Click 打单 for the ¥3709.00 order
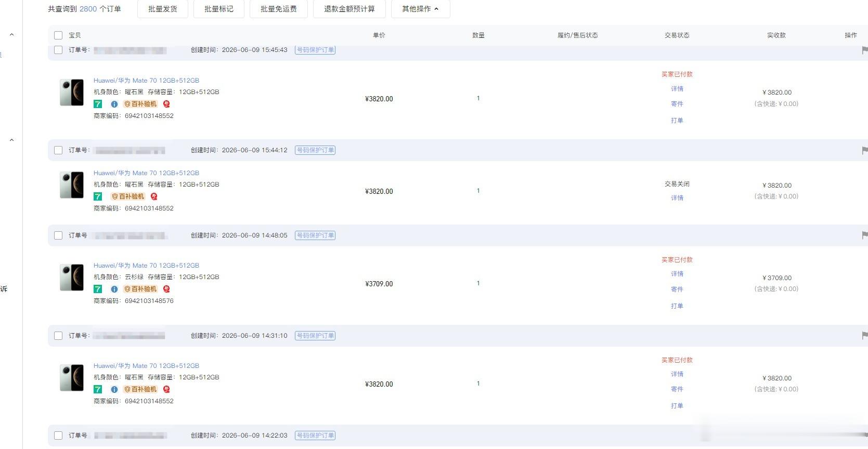Image resolution: width=868 pixels, height=449 pixels. (677, 306)
